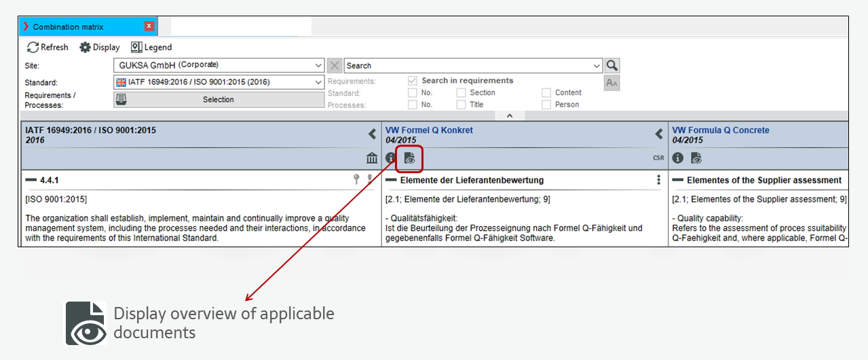
Task: Open the IATF institution building icon
Action: click(x=372, y=158)
